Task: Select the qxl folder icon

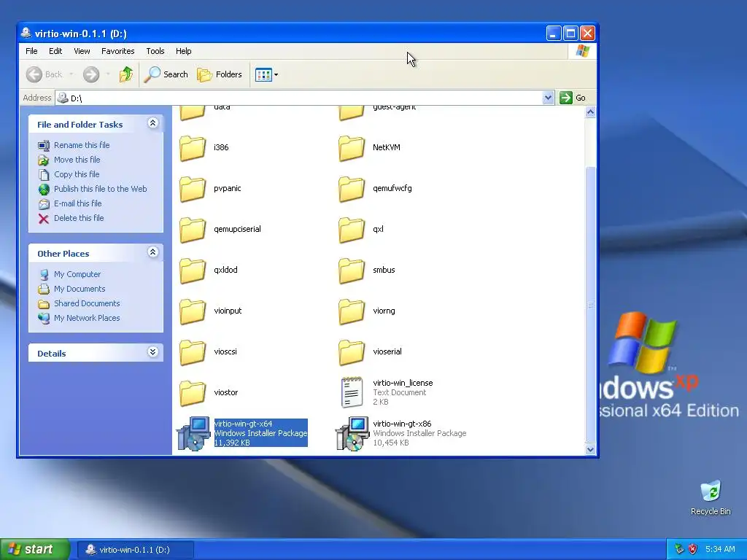Action: click(x=352, y=230)
